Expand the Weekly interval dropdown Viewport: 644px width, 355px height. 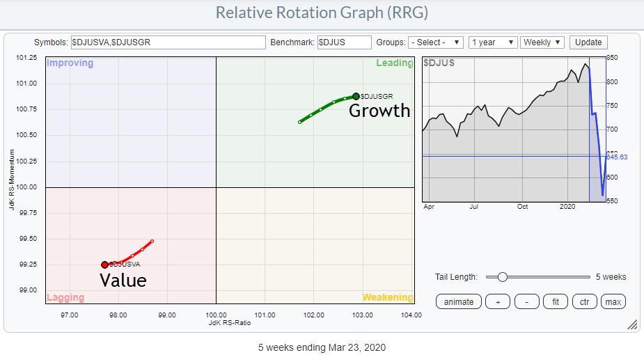click(542, 42)
